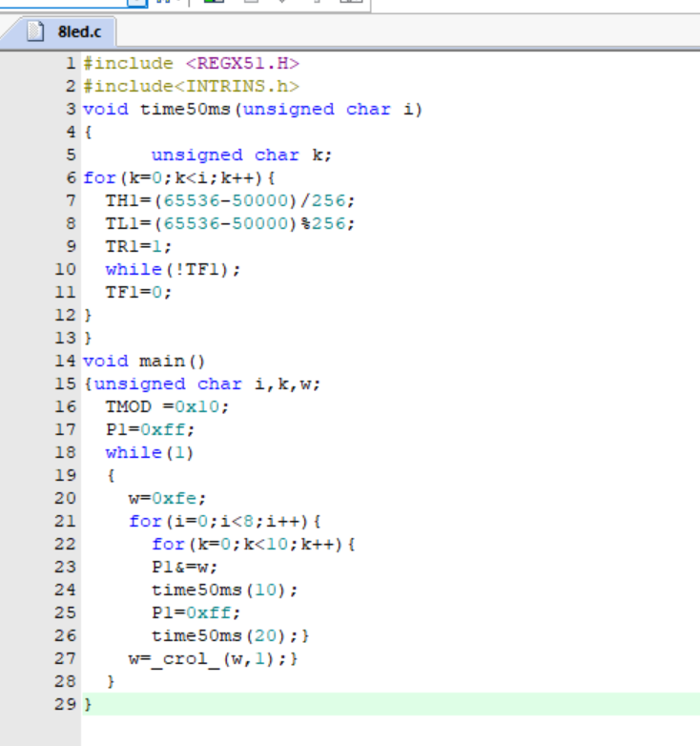
Task: Click the void main() line
Action: tap(144, 361)
